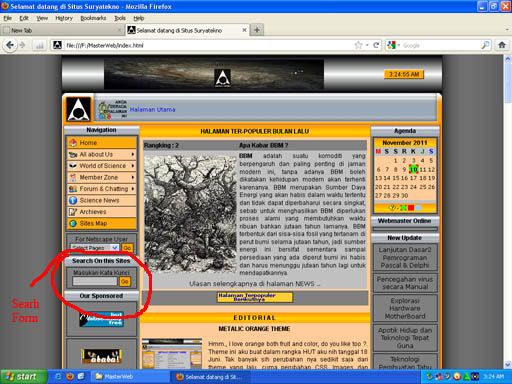
Task: Open the History menu
Action: tap(64, 18)
